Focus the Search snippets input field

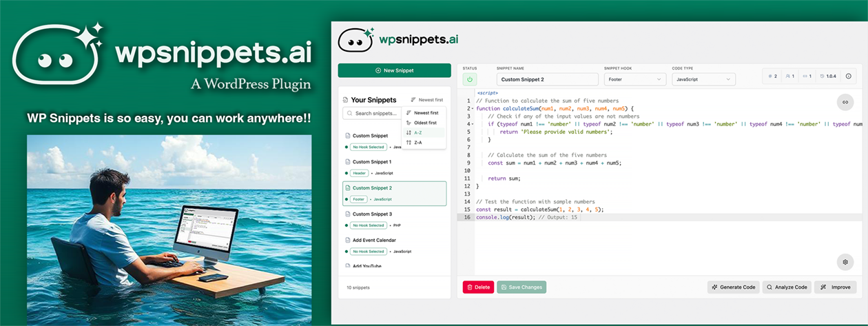(x=372, y=113)
